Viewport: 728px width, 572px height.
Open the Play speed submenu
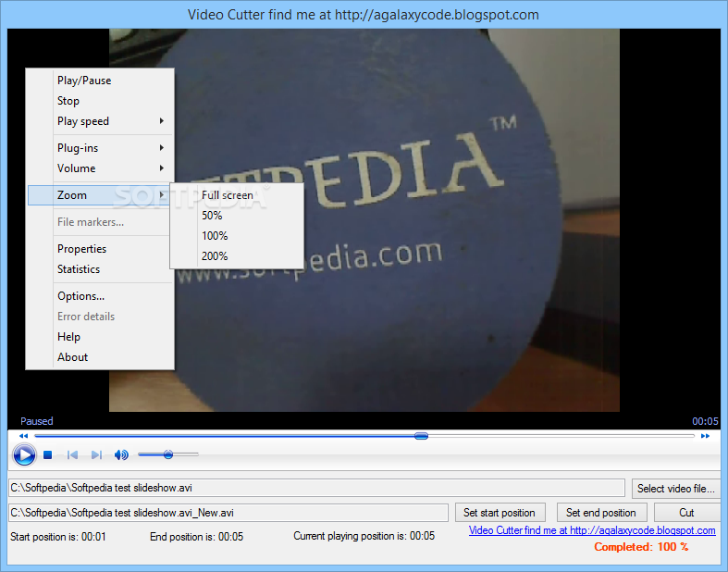point(101,121)
